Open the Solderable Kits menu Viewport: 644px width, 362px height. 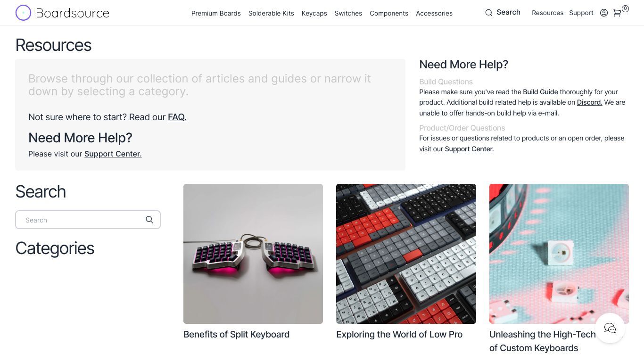tap(271, 13)
